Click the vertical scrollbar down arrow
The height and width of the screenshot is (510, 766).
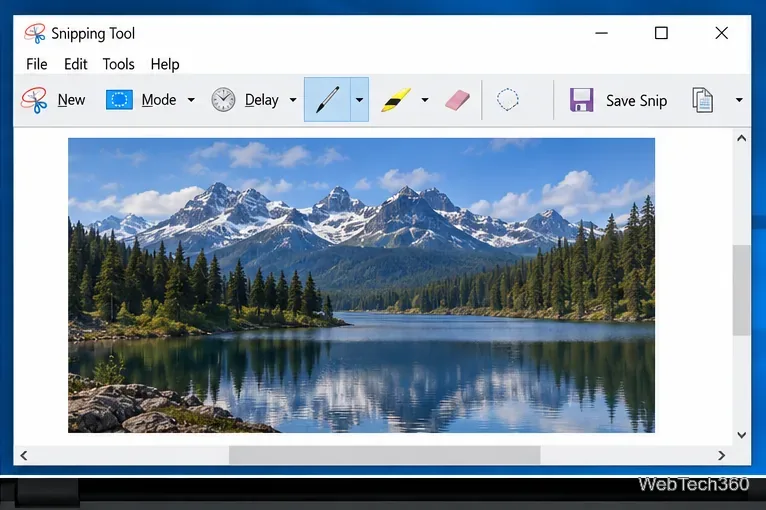tap(742, 435)
